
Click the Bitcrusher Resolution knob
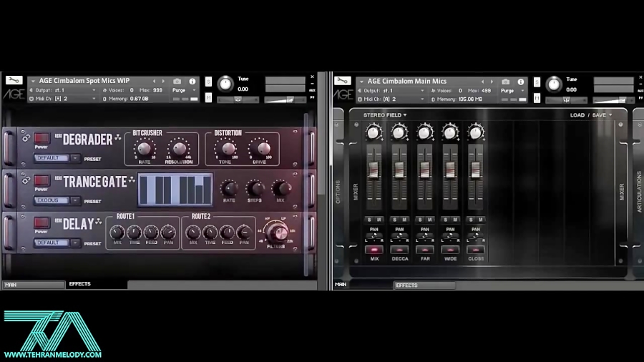179,149
